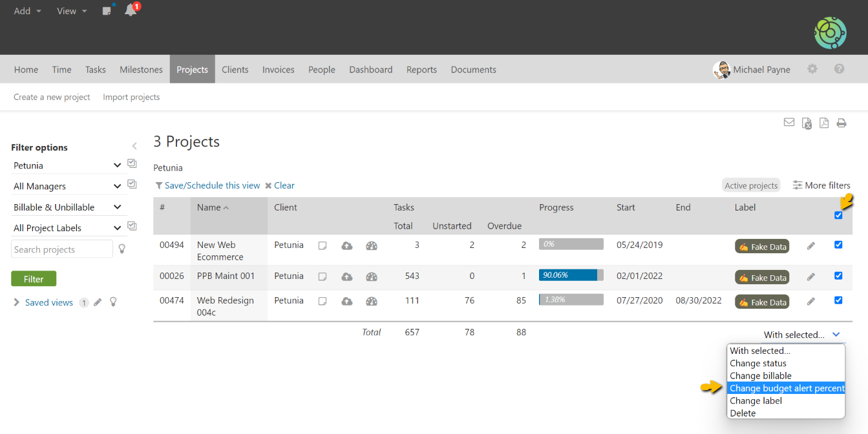This screenshot has height=434, width=868.
Task: Toggle the select-all checkbox in table header
Action: (x=838, y=215)
